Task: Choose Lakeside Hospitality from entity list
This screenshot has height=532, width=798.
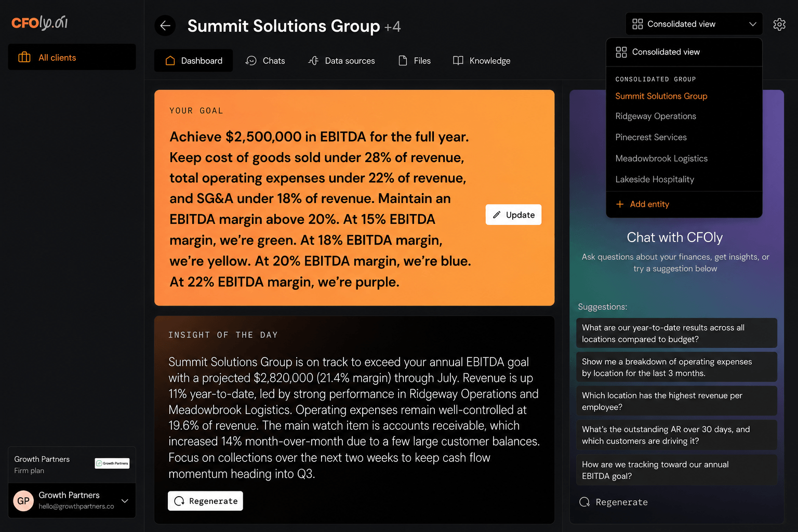Action: click(x=655, y=179)
